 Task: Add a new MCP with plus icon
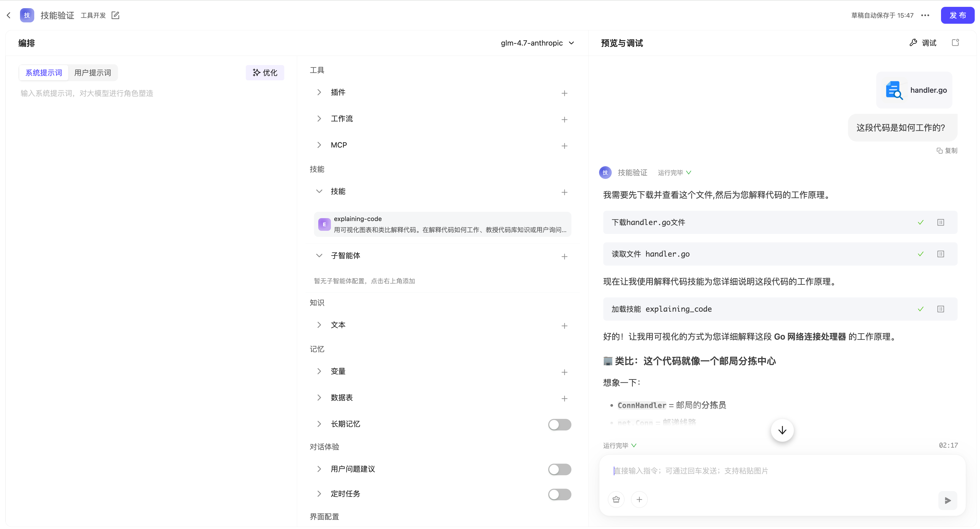click(x=564, y=146)
